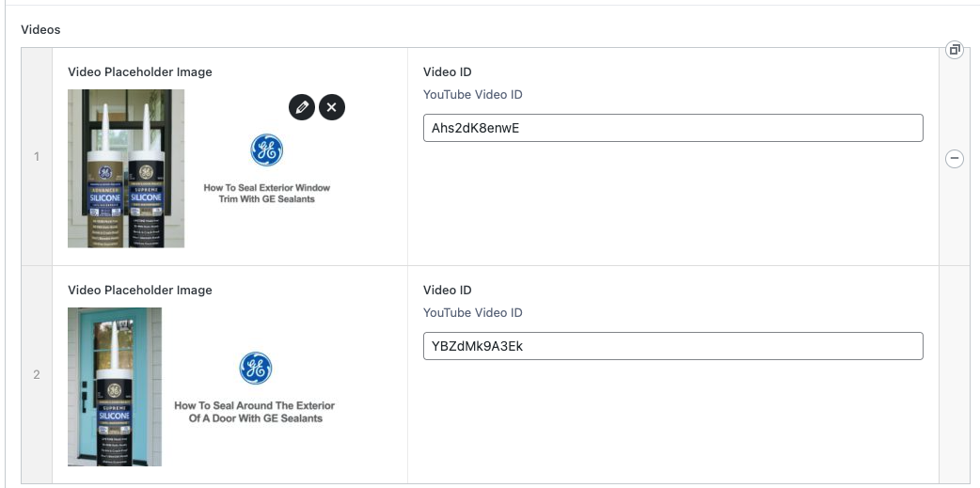Click the duplicate row icon at top right
The image size is (980, 488).
[954, 50]
